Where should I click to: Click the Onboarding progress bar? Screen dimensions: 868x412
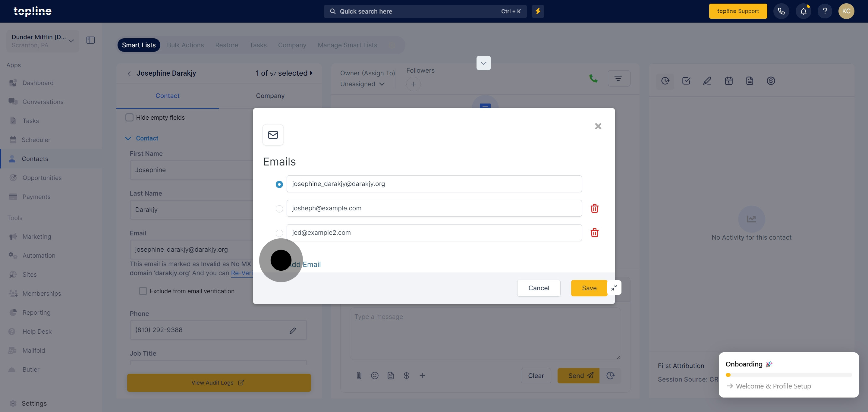[788, 375]
